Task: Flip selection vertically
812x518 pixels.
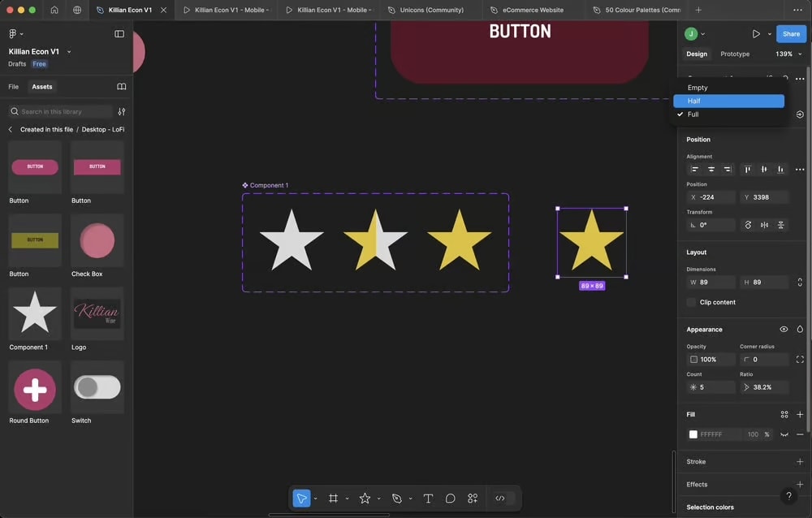Action: coord(781,225)
